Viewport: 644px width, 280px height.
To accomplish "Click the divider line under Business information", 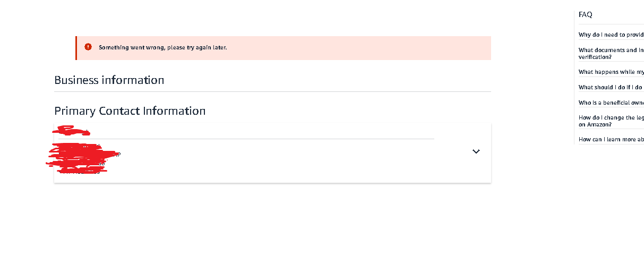I will click(272, 91).
